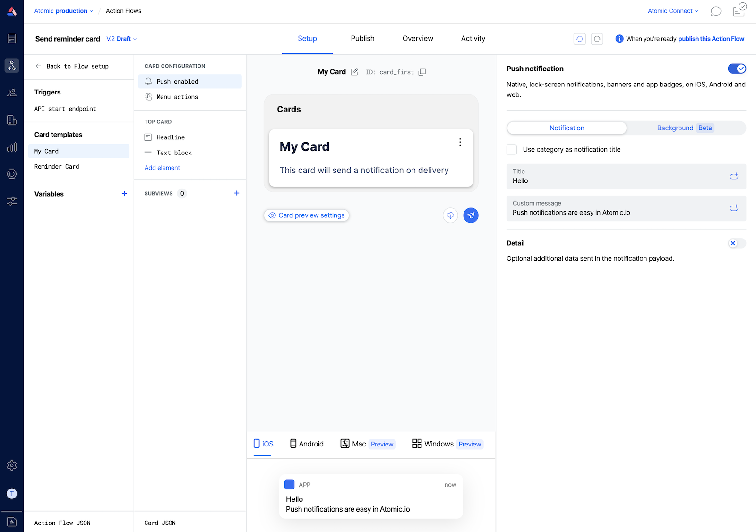Open the card three-dot overflow menu
Image resolution: width=756 pixels, height=532 pixels.
pos(460,142)
